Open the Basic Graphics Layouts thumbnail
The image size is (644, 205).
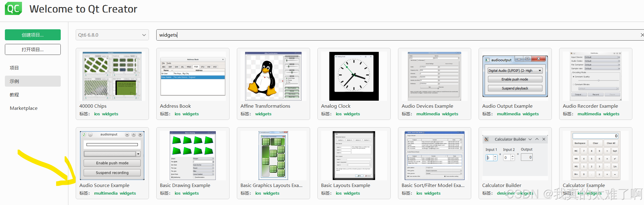(273, 156)
